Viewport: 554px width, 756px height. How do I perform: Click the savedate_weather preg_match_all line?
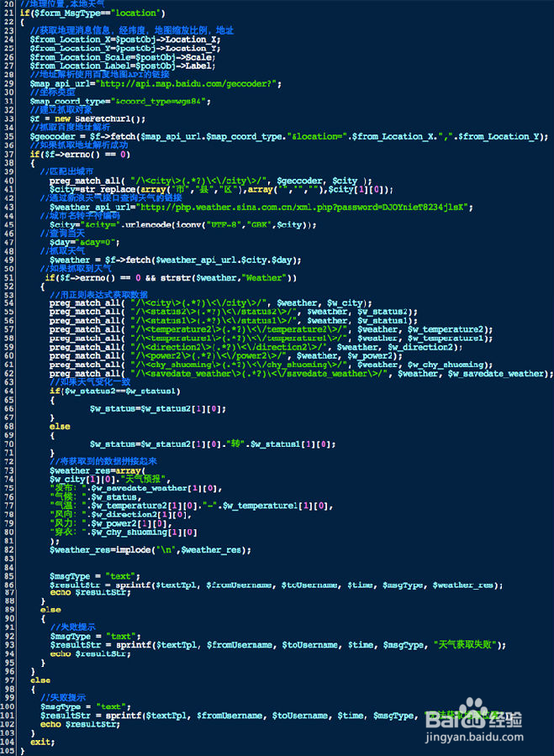coord(302,374)
